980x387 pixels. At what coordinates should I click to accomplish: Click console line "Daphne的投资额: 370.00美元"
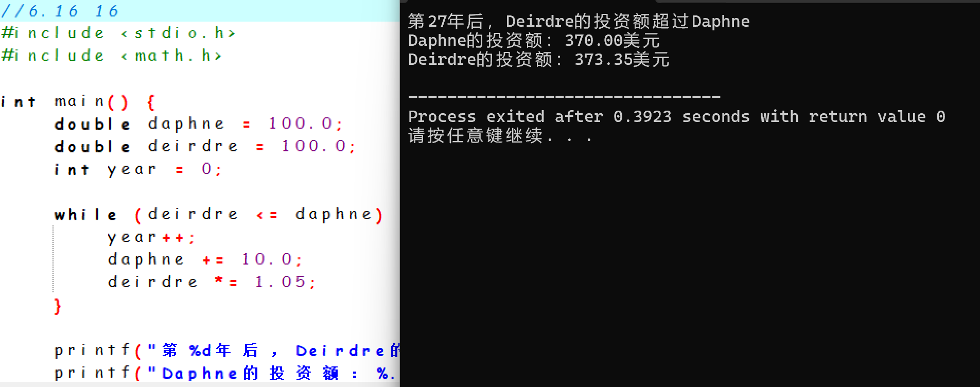(x=534, y=40)
